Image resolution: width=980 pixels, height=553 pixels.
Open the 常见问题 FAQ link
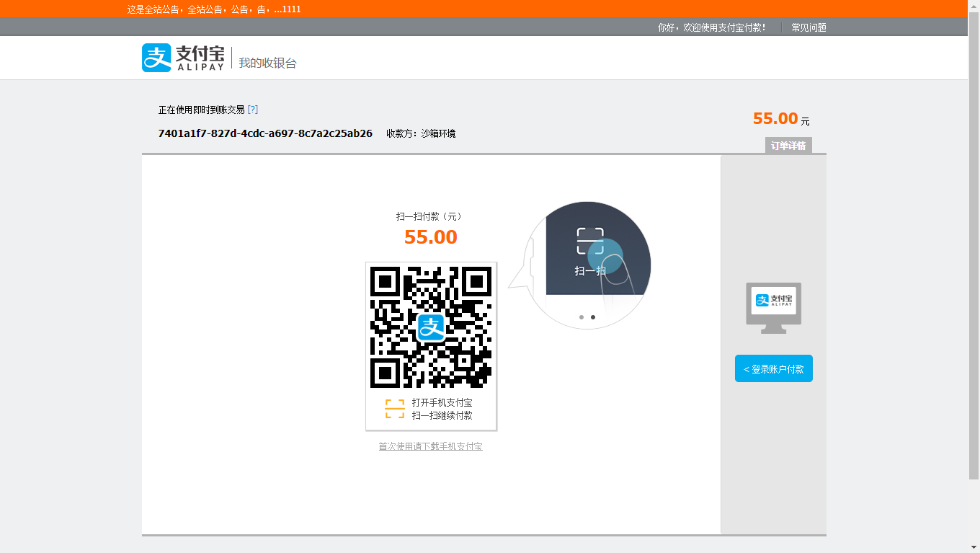click(808, 27)
